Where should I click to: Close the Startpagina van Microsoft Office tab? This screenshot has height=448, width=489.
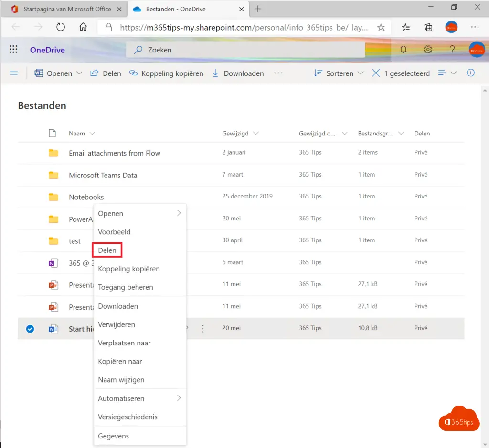[119, 10]
